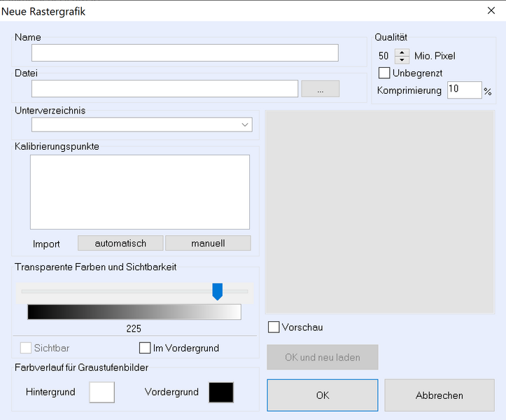The image size is (506, 420).
Task: Enable the Im Vordergrund checkbox
Action: coord(145,348)
